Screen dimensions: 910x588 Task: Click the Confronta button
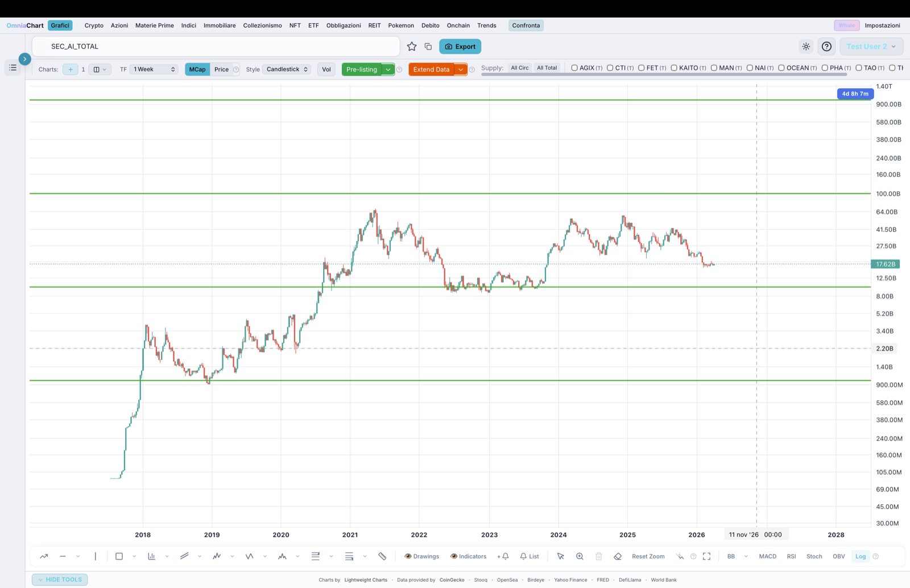point(526,26)
